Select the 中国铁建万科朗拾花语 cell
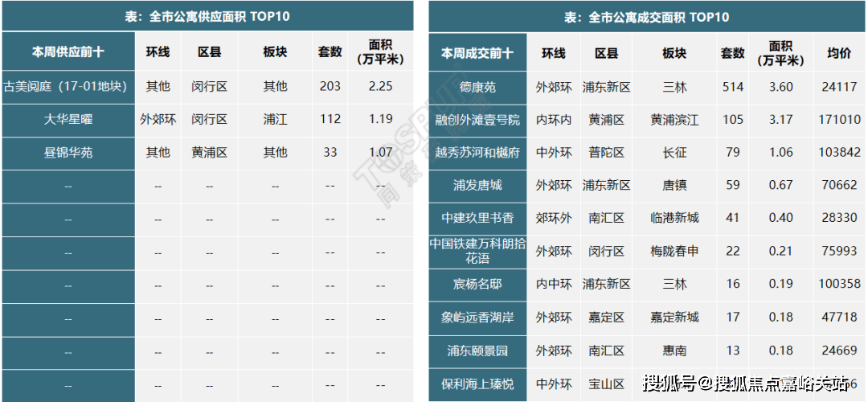 pyautogui.click(x=477, y=251)
